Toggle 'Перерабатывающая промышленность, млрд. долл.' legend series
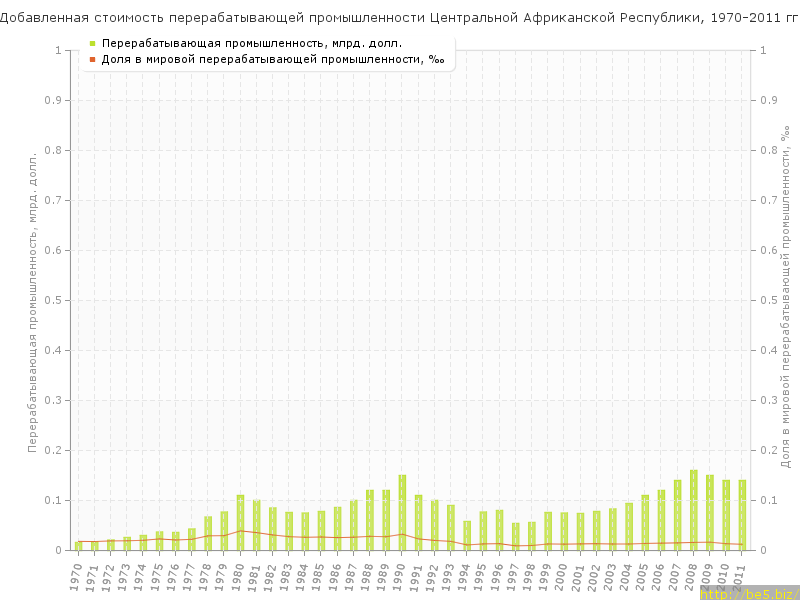 (252, 43)
